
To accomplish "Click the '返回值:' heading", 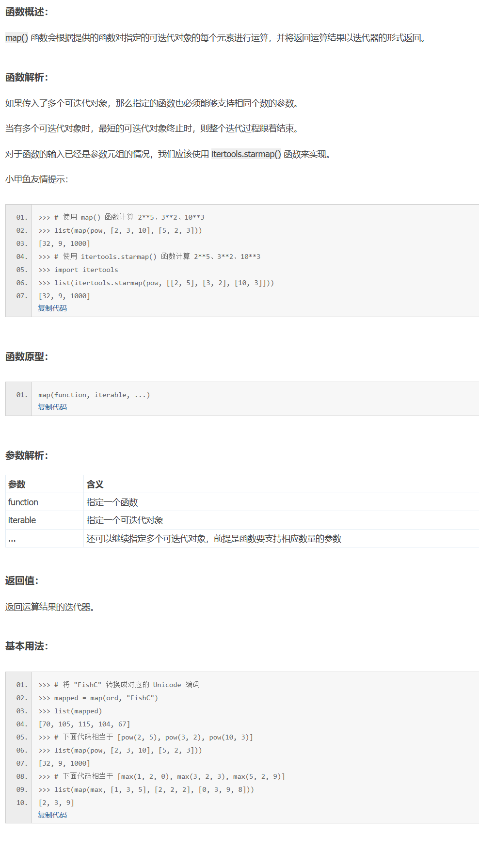I will point(22,581).
